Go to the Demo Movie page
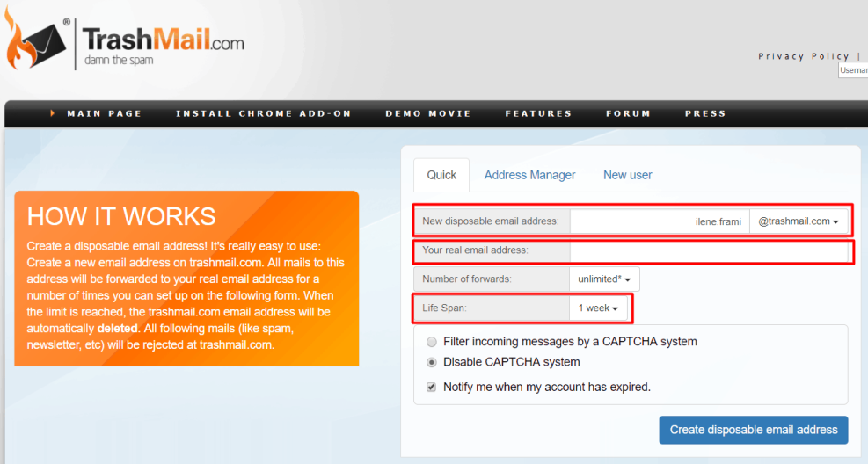Viewport: 868px width, 464px height. (427, 113)
